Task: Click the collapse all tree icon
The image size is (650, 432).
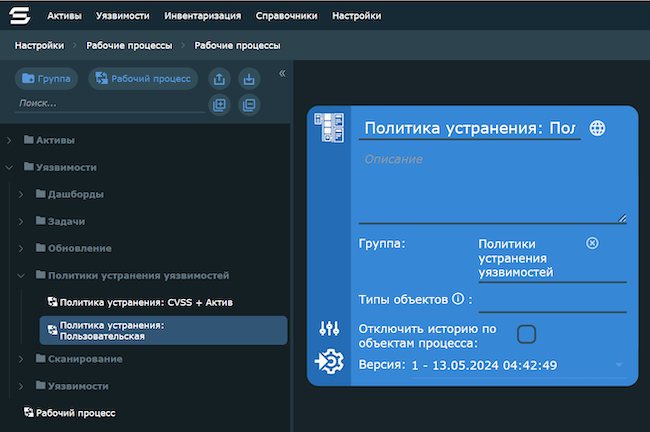Action: [x=249, y=105]
